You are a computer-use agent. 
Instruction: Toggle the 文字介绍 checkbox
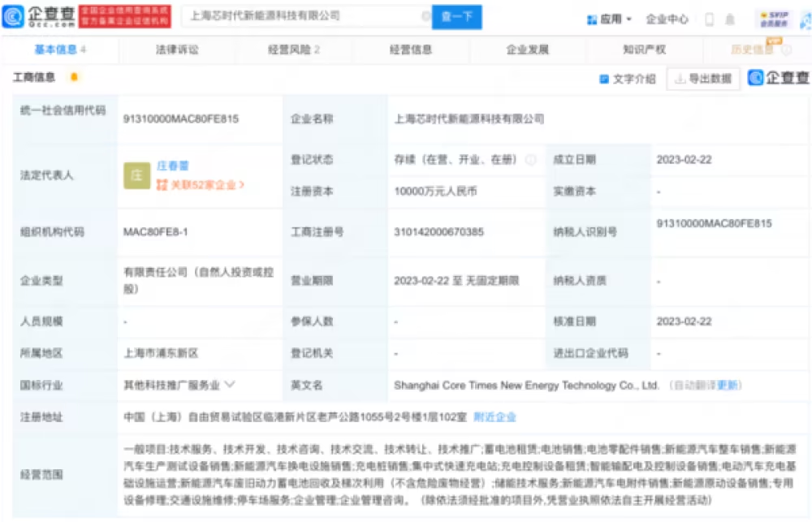coord(604,79)
